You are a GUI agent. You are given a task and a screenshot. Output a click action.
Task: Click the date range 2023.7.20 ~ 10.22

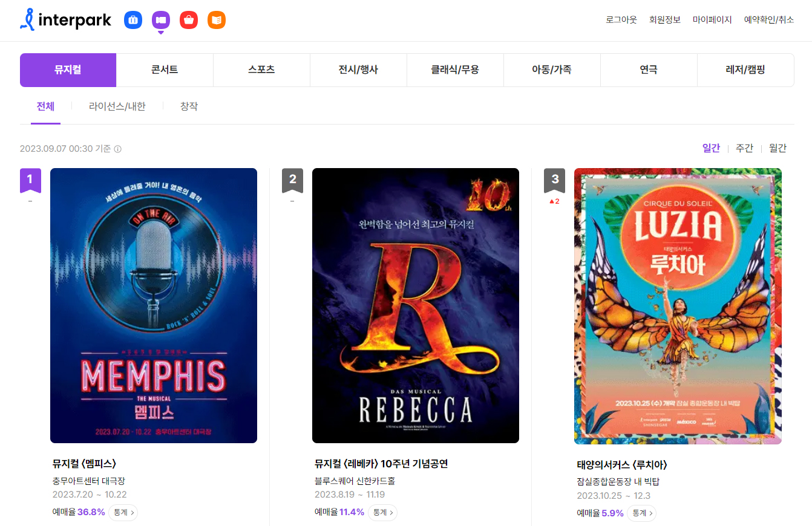tap(90, 495)
